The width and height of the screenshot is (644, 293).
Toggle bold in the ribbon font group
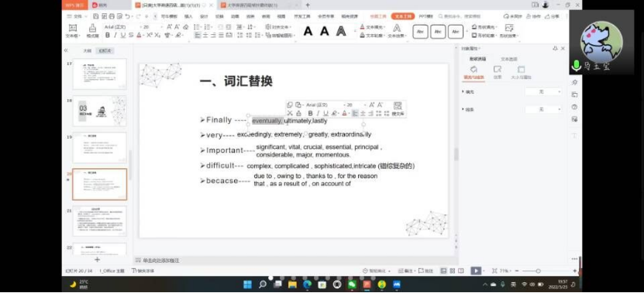(108, 36)
